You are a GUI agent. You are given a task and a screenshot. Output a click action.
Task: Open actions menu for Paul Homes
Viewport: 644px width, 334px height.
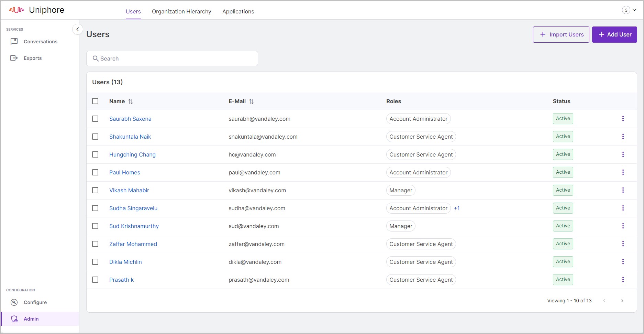point(623,172)
